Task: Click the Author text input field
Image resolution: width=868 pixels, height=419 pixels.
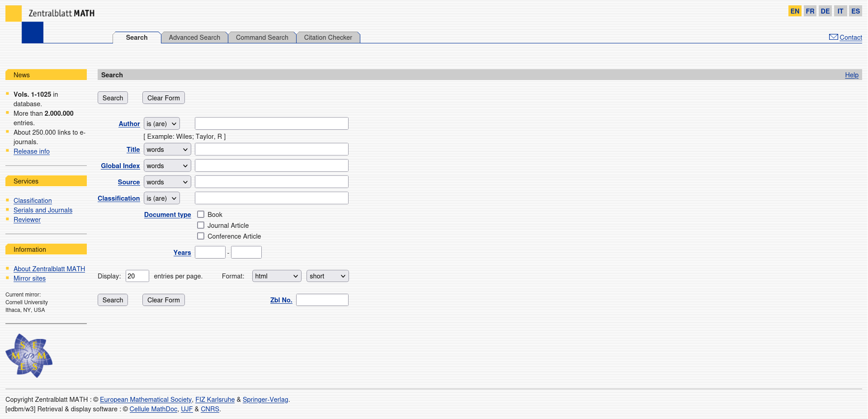Action: [272, 123]
